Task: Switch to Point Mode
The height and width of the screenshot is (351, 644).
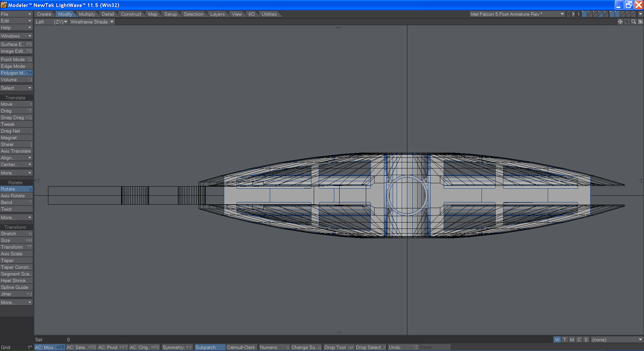Action: [16, 59]
